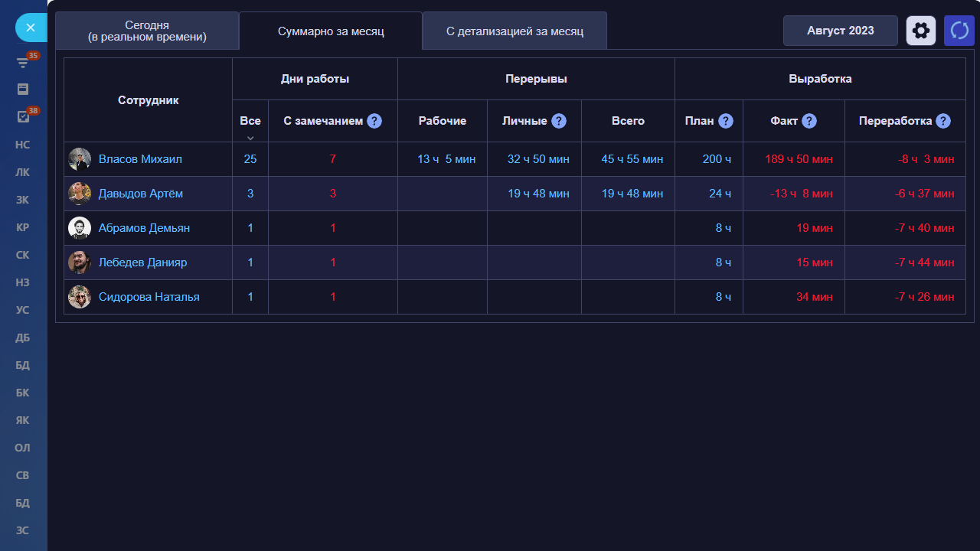The image size is (980, 551).
Task: Click Абрамов Демьян's avatar
Action: [80, 228]
